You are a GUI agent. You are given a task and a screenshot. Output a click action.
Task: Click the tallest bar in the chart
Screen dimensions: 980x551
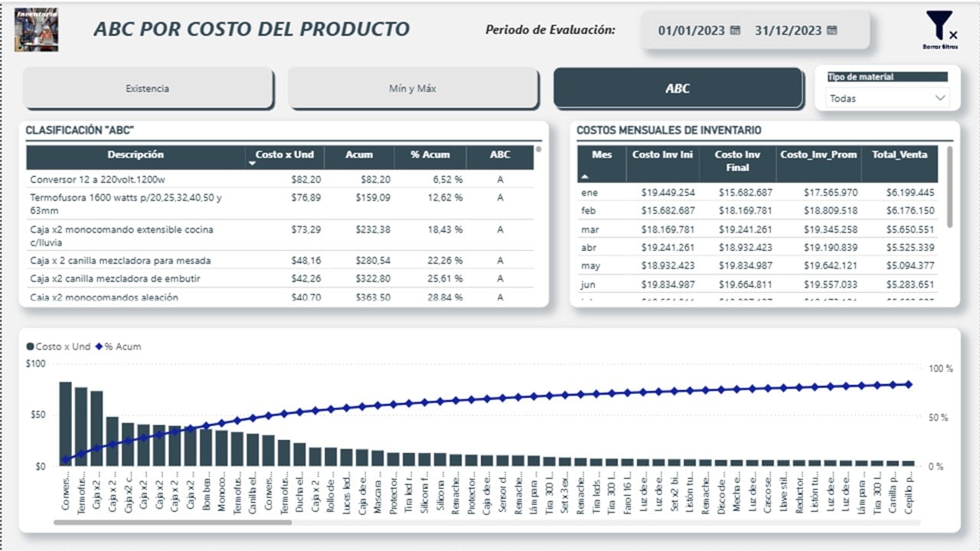point(66,423)
